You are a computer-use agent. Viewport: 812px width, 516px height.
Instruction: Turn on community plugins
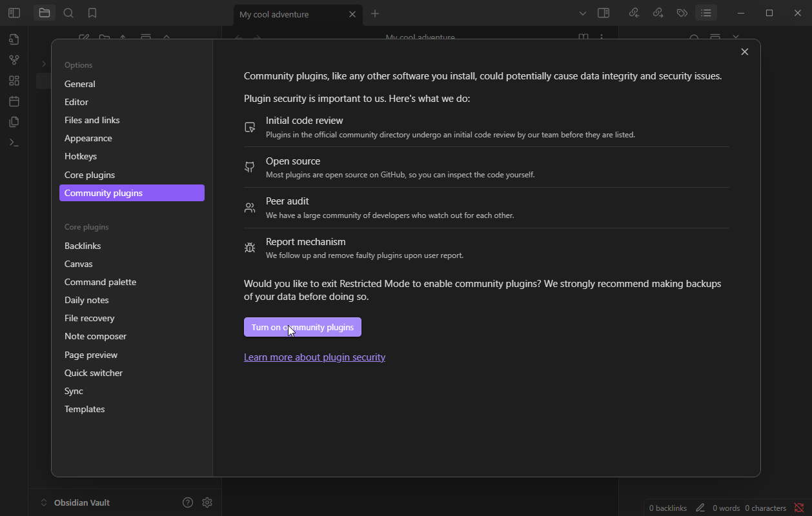[x=303, y=327]
